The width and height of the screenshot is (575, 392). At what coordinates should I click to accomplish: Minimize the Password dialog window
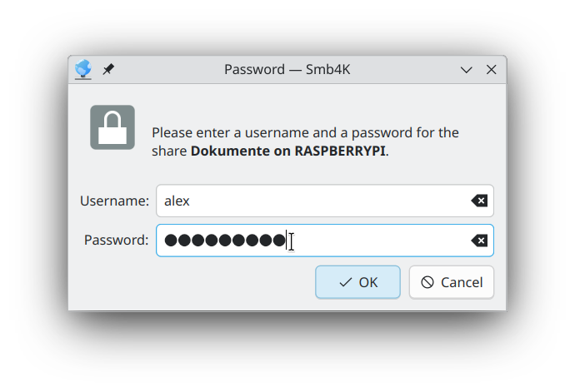[467, 70]
